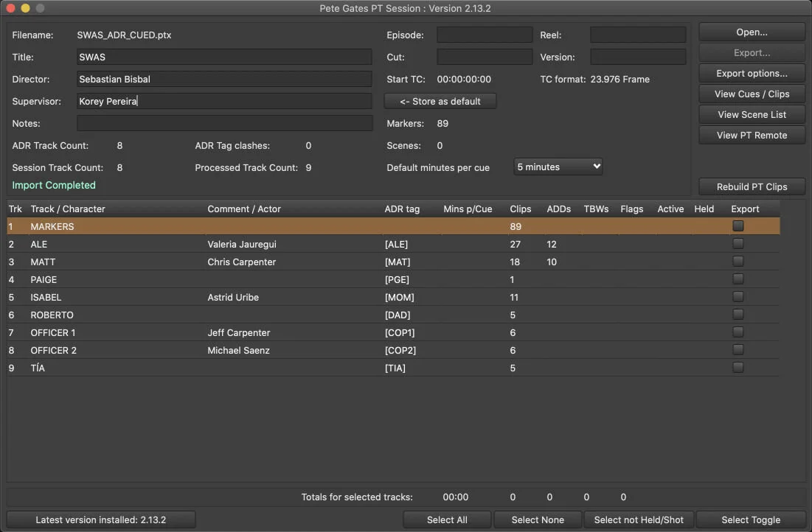Click Select All button
Image resolution: width=812 pixels, height=532 pixels.
(x=447, y=519)
